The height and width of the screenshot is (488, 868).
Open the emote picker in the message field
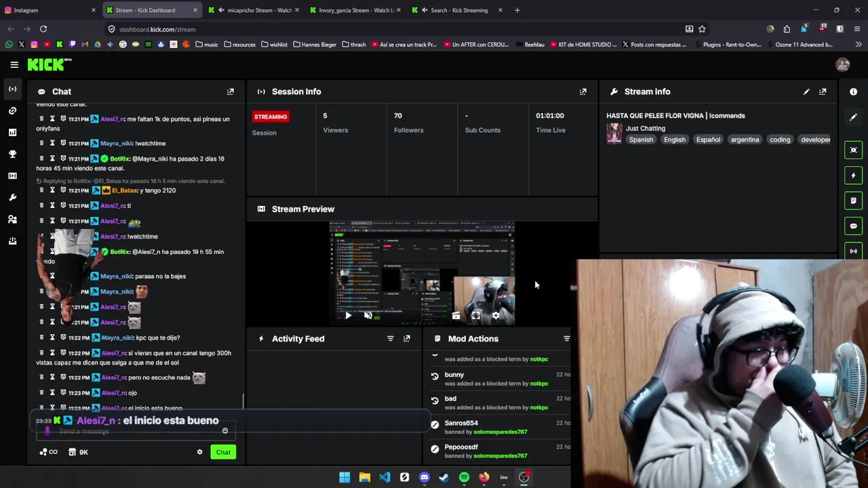point(225,430)
